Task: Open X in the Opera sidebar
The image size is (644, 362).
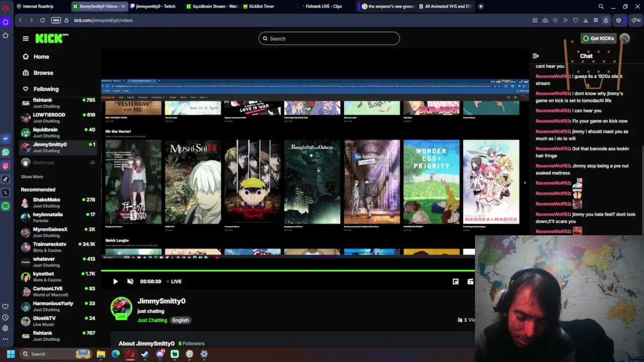Action: pos(6,193)
